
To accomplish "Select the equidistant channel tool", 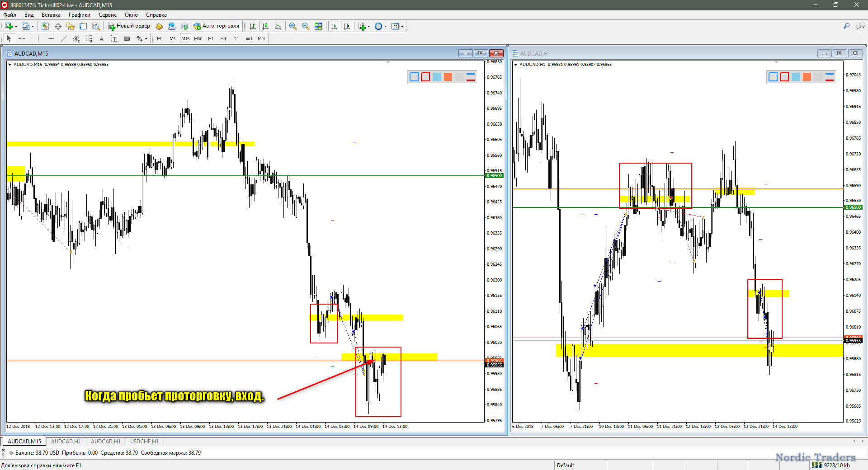I will tap(76, 39).
